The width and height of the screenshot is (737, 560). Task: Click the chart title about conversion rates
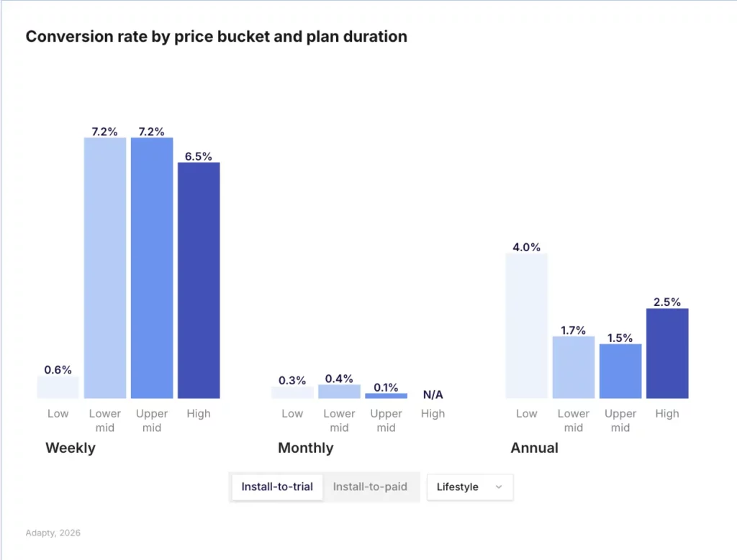tap(216, 36)
